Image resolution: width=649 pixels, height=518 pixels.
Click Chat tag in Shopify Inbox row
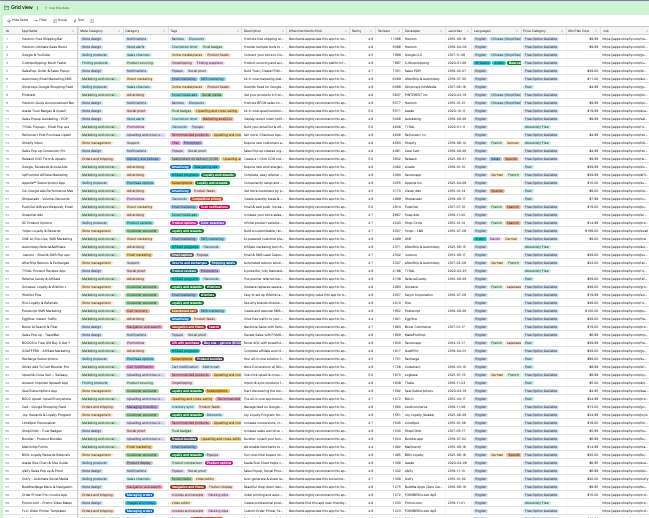[x=175, y=143]
